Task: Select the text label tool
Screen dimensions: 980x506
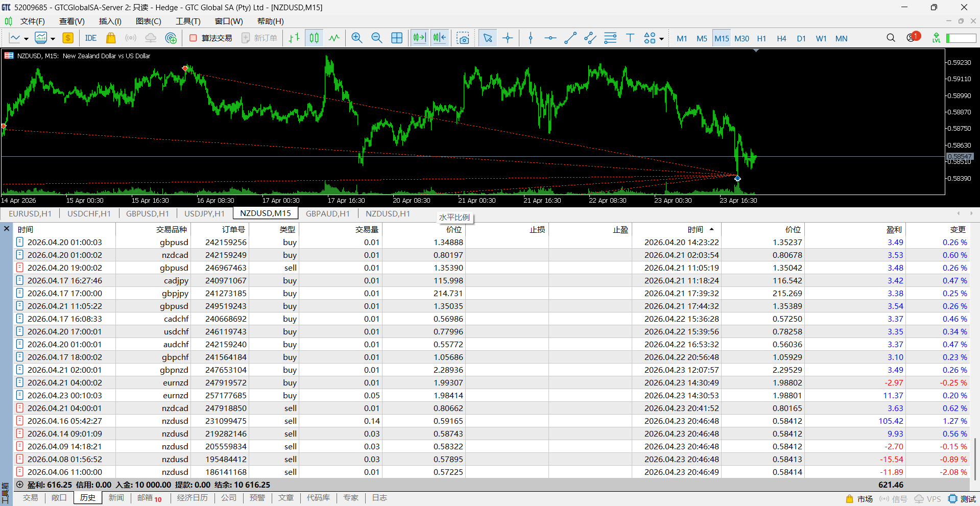Action: click(630, 38)
